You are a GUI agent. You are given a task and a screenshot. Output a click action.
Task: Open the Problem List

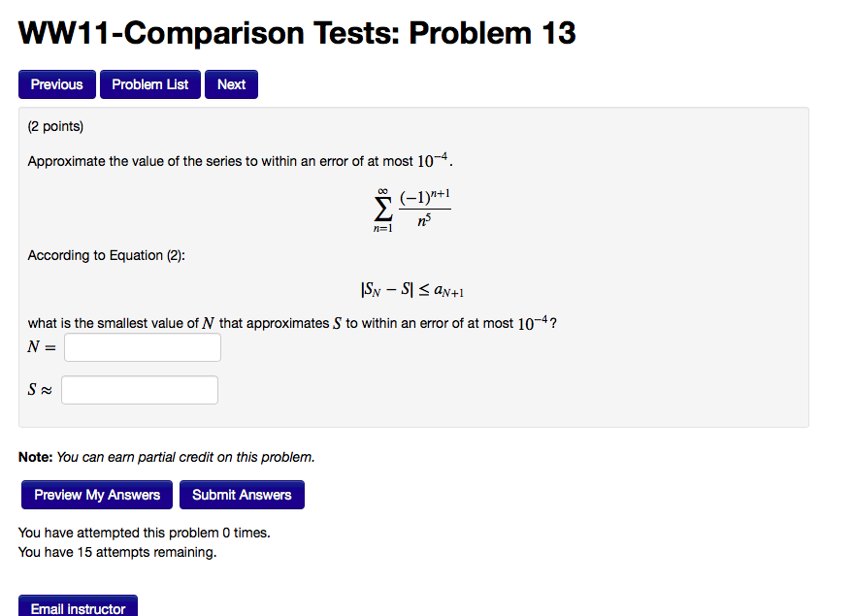[149, 84]
